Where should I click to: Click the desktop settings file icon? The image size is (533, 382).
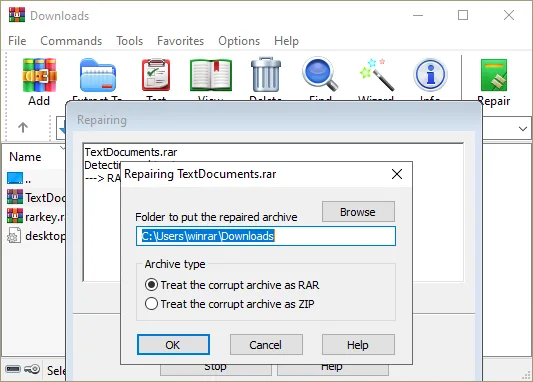pyautogui.click(x=14, y=235)
